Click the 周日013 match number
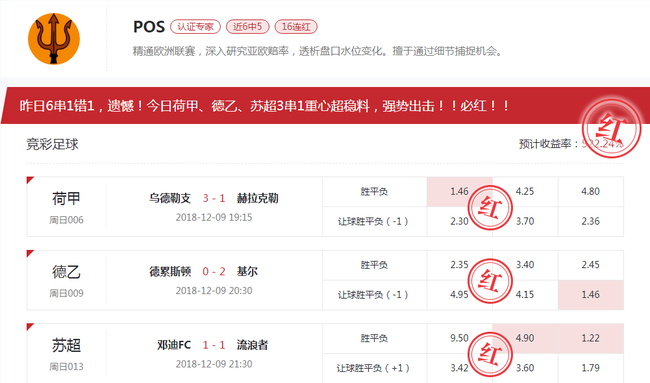650x383 pixels. [66, 367]
